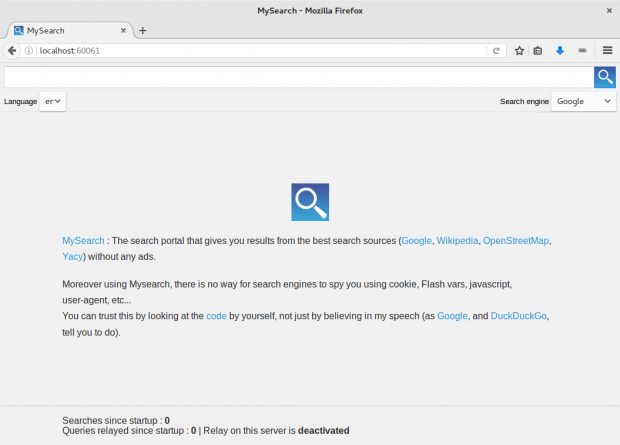Open the Search engine dropdown set to Google
The height and width of the screenshot is (445, 620).
point(583,101)
